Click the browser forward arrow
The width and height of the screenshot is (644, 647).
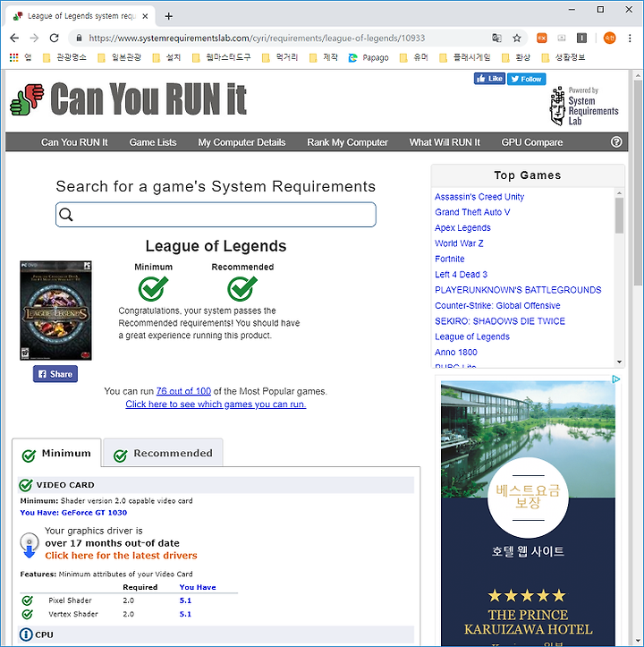(34, 38)
